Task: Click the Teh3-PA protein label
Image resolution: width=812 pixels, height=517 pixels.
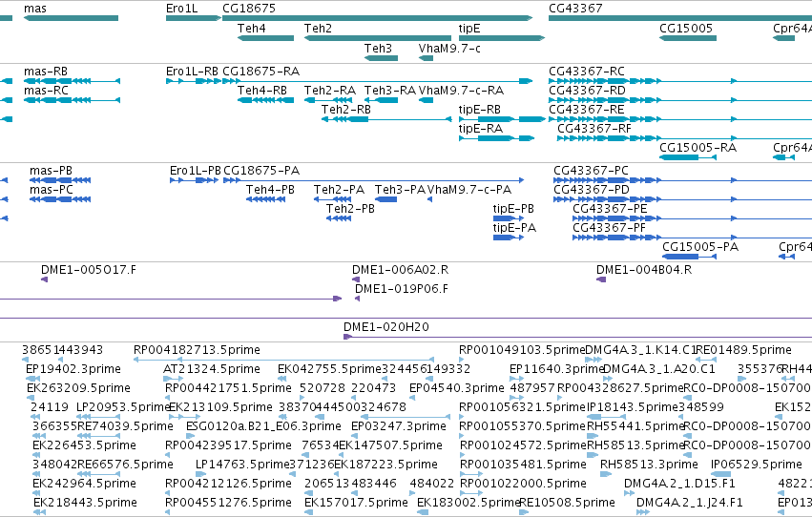Action: [400, 190]
